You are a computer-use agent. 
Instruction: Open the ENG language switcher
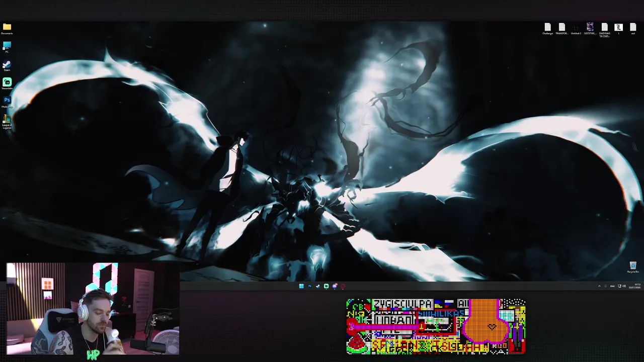point(612,286)
